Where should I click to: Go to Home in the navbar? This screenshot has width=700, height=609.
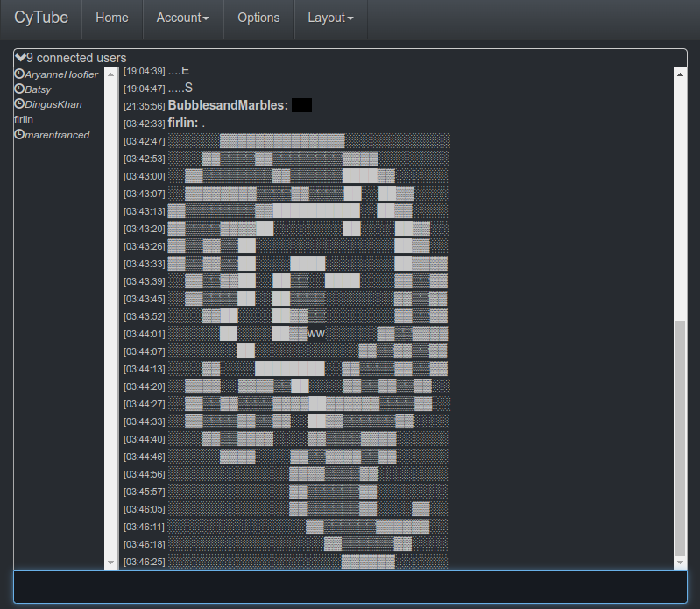pos(111,18)
